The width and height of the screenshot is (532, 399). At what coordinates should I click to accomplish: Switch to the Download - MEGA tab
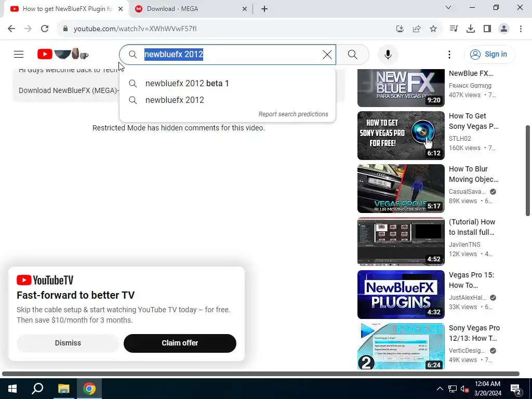(190, 9)
